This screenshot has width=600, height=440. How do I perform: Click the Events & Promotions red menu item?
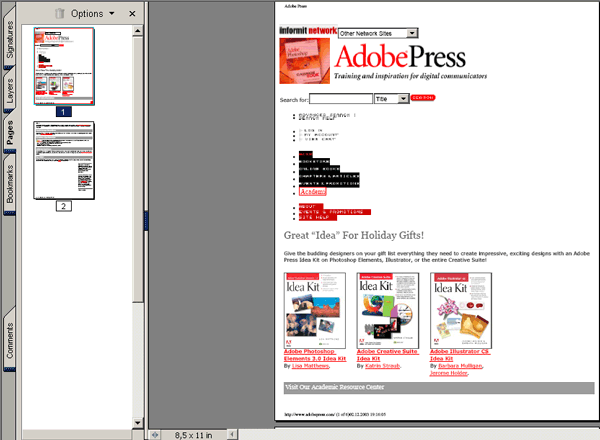(x=335, y=212)
